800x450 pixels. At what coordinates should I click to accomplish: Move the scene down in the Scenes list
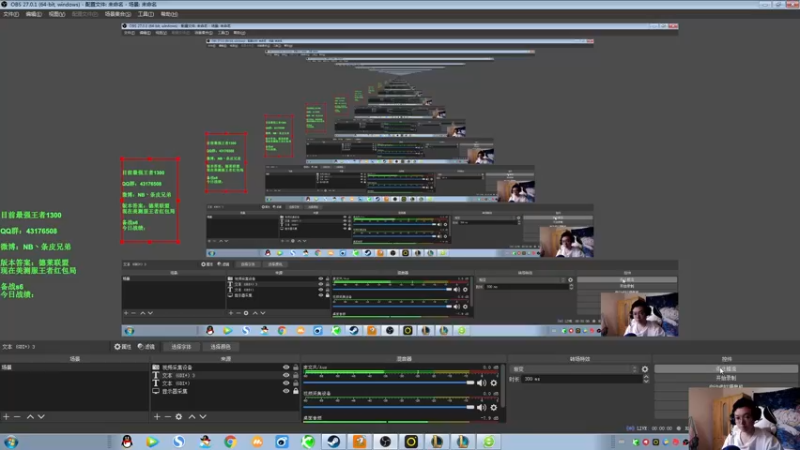[41, 417]
